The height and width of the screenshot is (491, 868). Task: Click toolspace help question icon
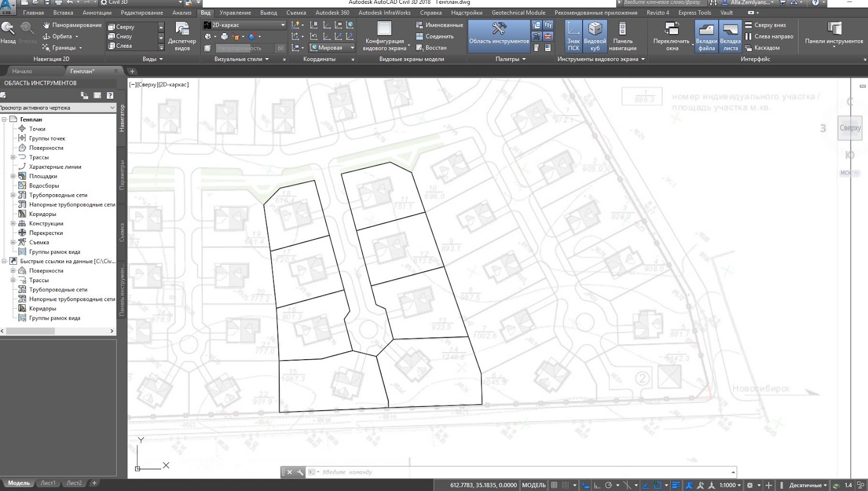pyautogui.click(x=110, y=95)
